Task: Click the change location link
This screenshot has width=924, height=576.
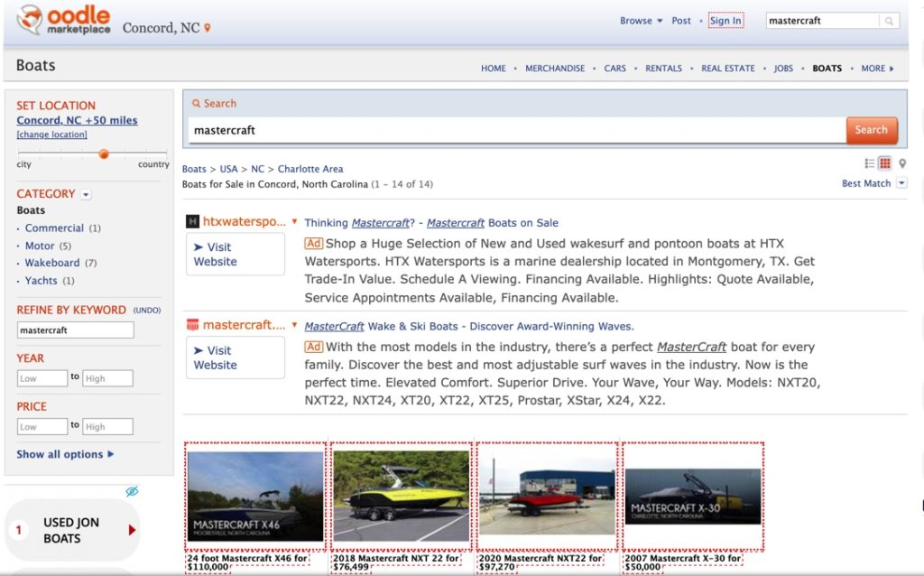Action: pos(51,135)
